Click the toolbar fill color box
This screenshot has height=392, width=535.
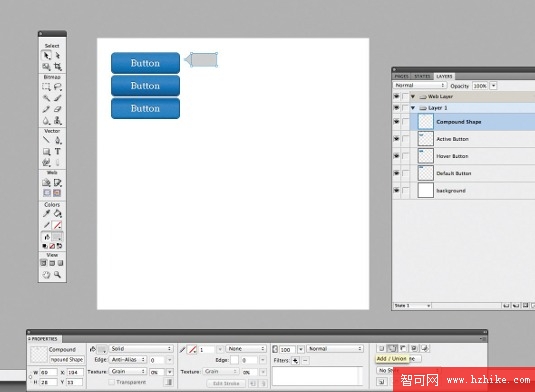57,237
